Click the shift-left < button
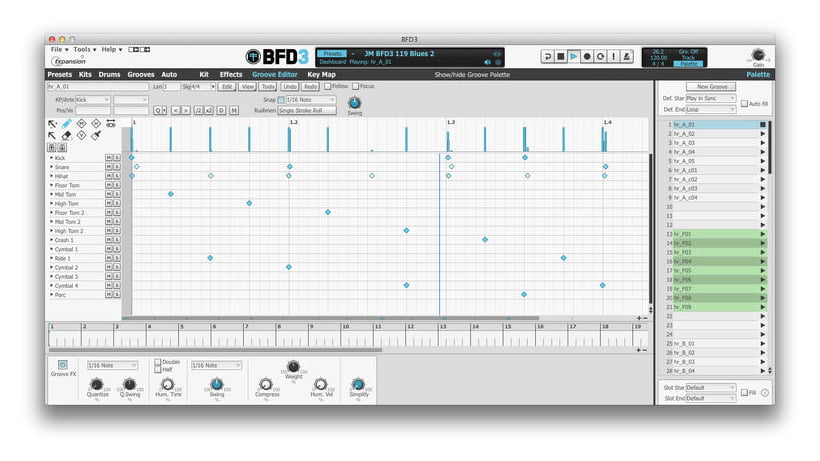 [x=175, y=111]
